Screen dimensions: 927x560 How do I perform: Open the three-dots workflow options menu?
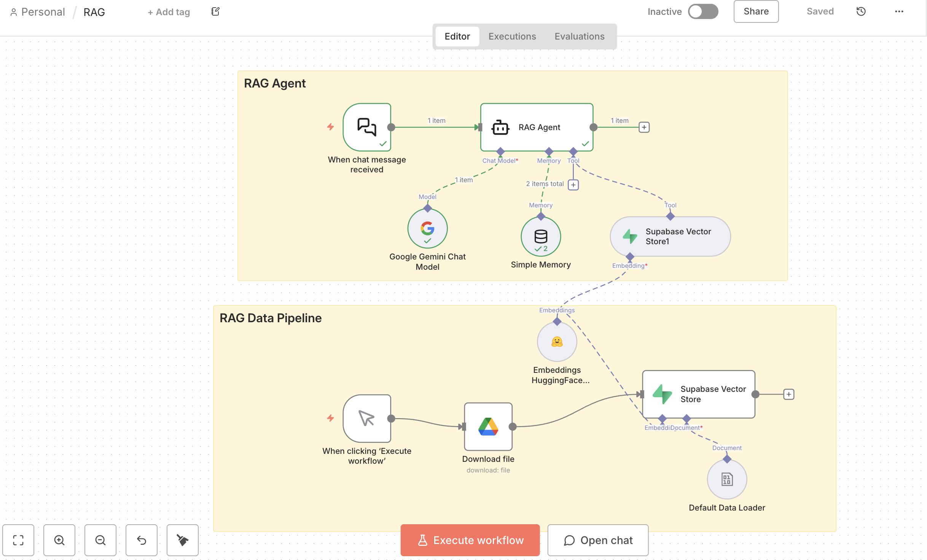click(899, 11)
